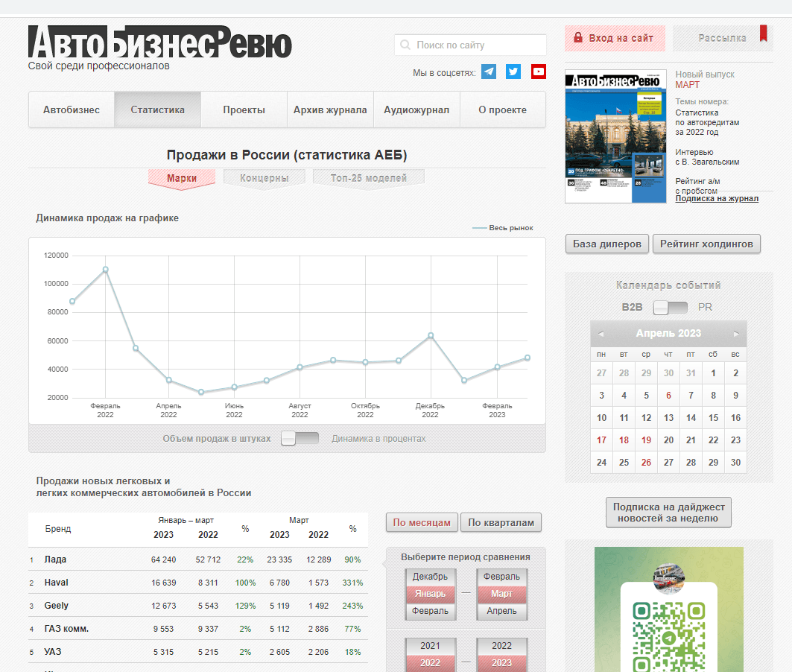Open the Аудиожурнал menu item
Screen dimensions: 792x672
pos(416,110)
